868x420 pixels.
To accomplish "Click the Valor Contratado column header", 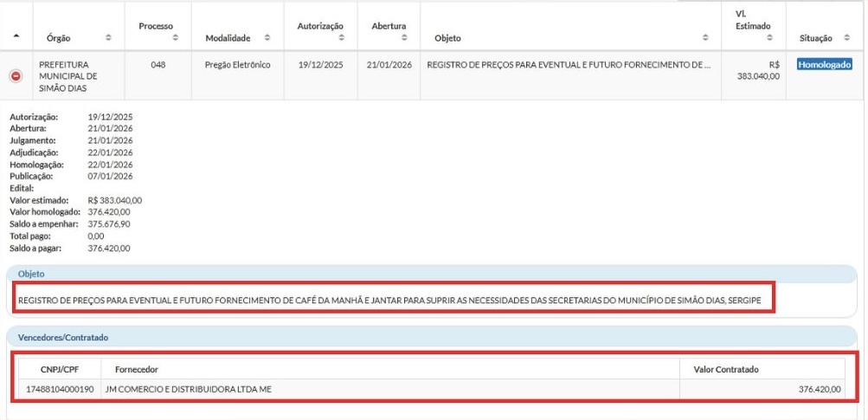I will click(x=726, y=369).
